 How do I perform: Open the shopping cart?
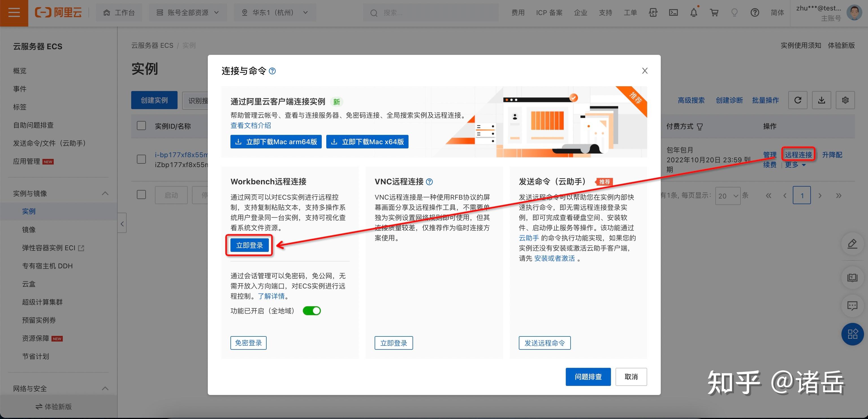pyautogui.click(x=714, y=12)
